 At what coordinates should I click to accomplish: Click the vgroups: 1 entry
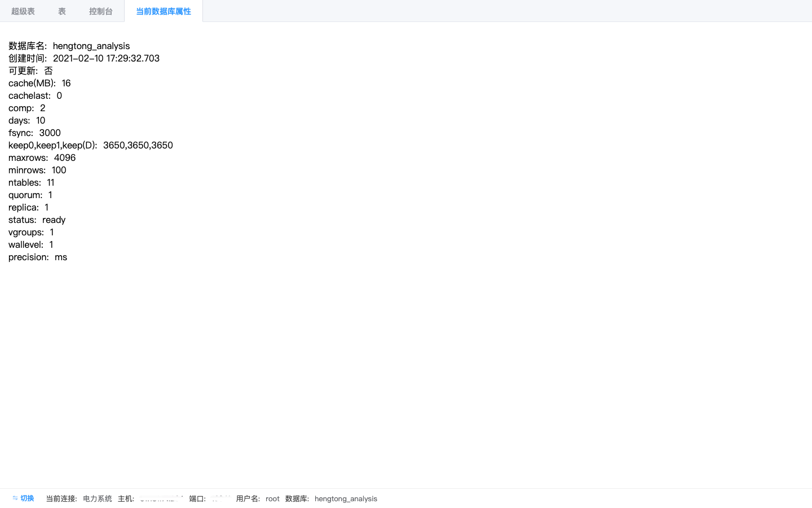point(31,233)
